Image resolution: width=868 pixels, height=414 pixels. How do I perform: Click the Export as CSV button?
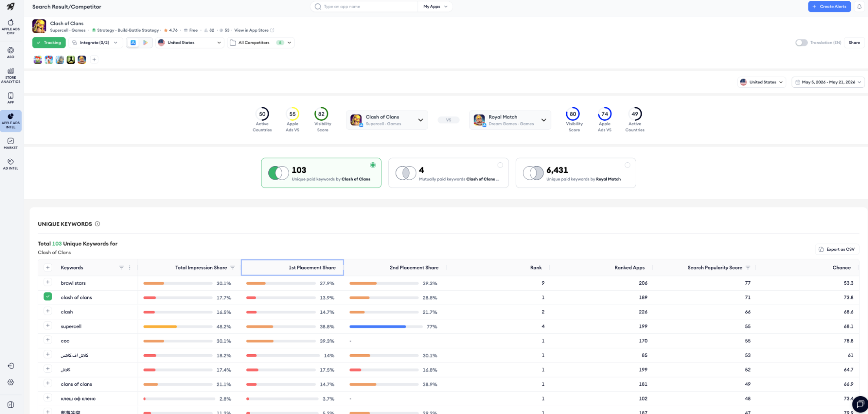(837, 249)
